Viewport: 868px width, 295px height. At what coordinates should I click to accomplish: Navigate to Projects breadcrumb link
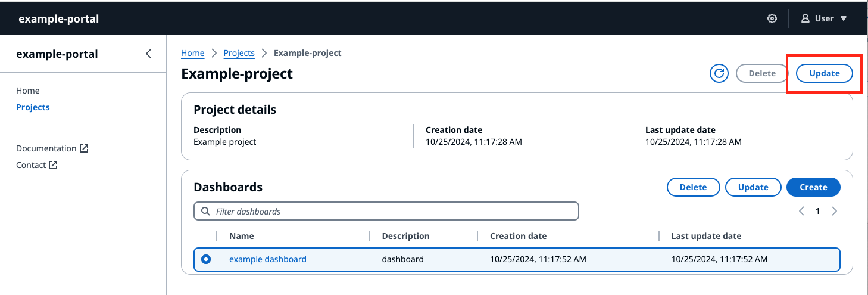click(x=239, y=53)
